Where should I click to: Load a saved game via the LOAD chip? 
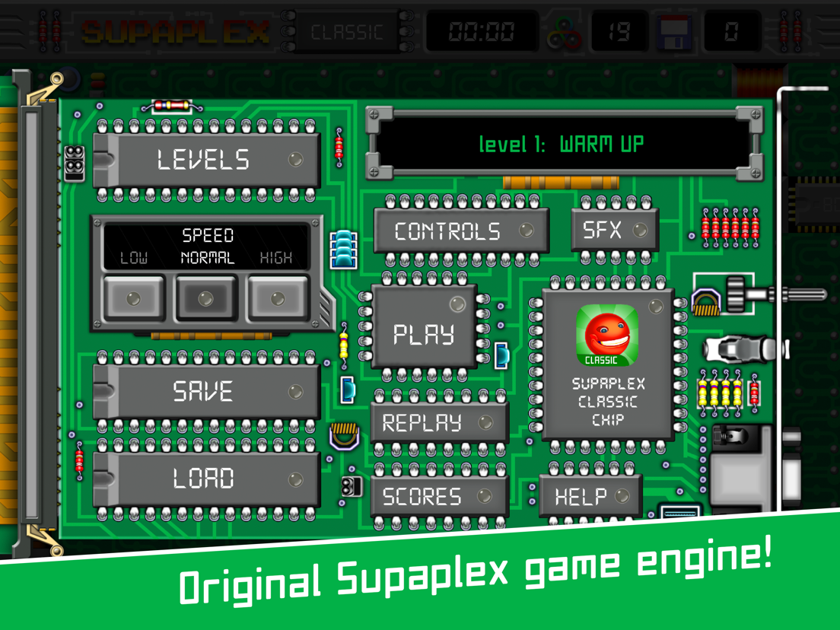(206, 479)
